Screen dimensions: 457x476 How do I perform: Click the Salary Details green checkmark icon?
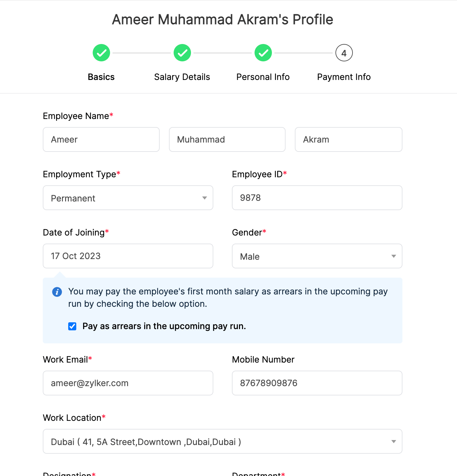click(182, 53)
